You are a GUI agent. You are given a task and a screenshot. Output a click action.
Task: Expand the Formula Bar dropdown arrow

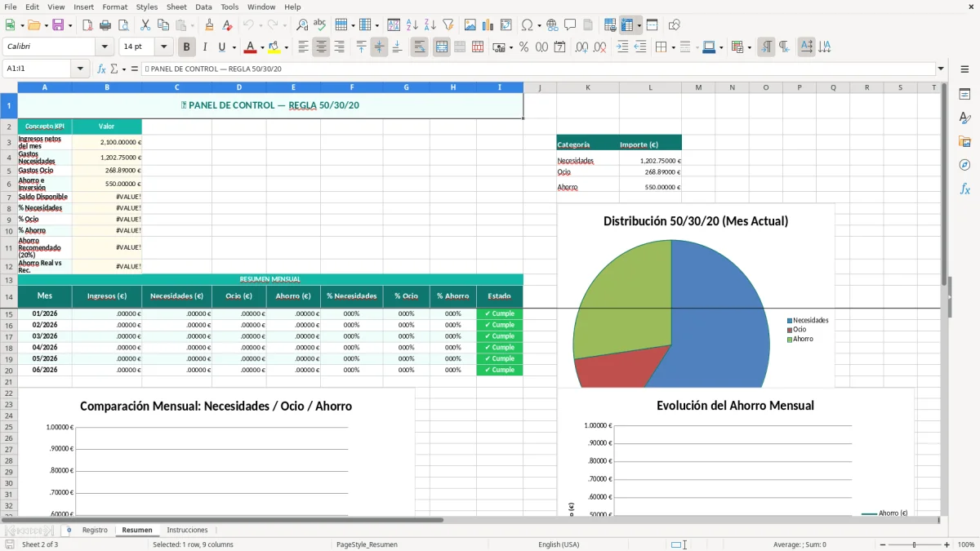point(942,69)
